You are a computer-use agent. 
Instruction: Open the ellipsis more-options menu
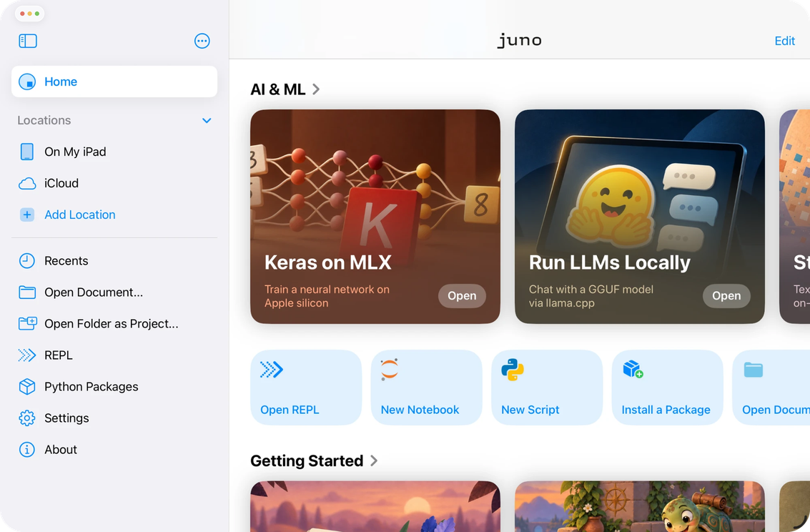click(x=202, y=41)
